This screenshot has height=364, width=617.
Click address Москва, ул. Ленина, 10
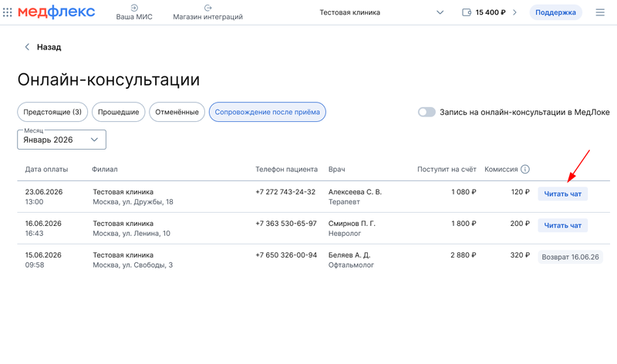131,234
